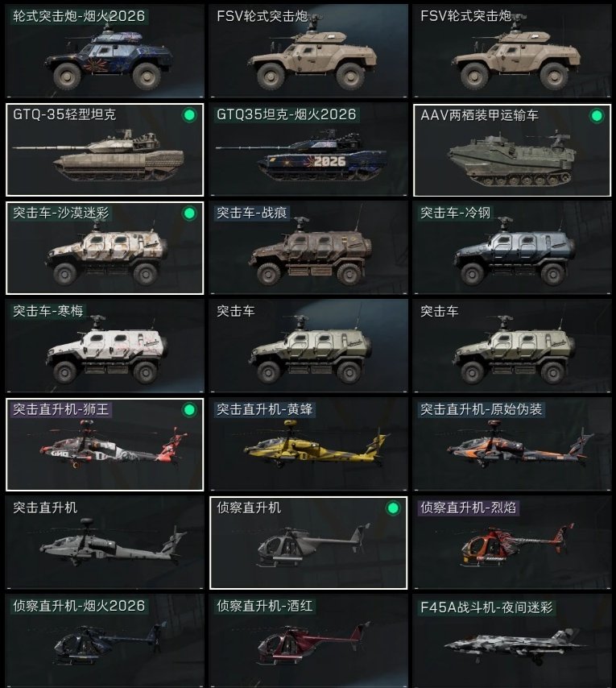The image size is (616, 688).
Task: Choose the GTQ35坦克-烟火2026 tank skin
Action: 308,150
